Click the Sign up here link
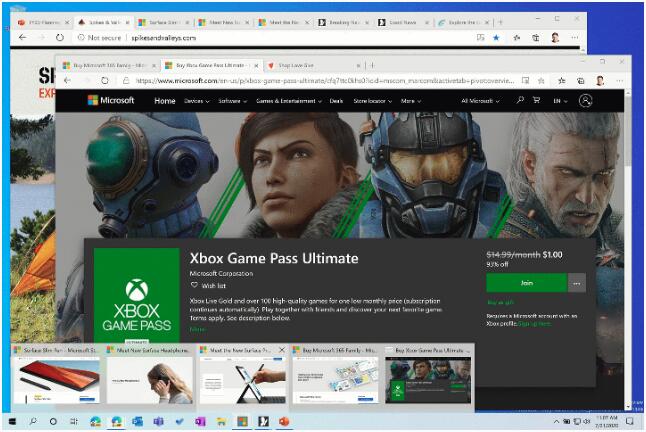 tap(534, 324)
